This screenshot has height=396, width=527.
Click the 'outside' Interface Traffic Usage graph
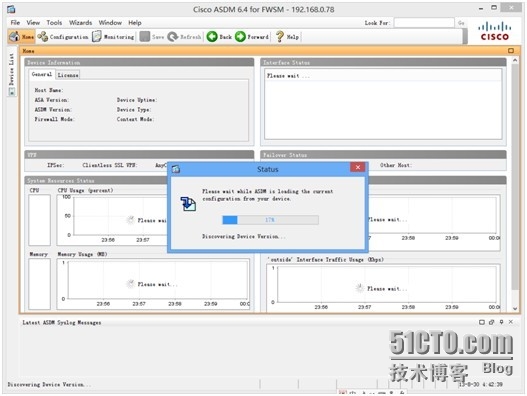(383, 288)
